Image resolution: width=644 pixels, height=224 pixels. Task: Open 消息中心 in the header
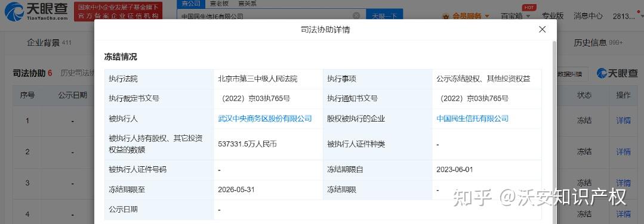click(588, 16)
